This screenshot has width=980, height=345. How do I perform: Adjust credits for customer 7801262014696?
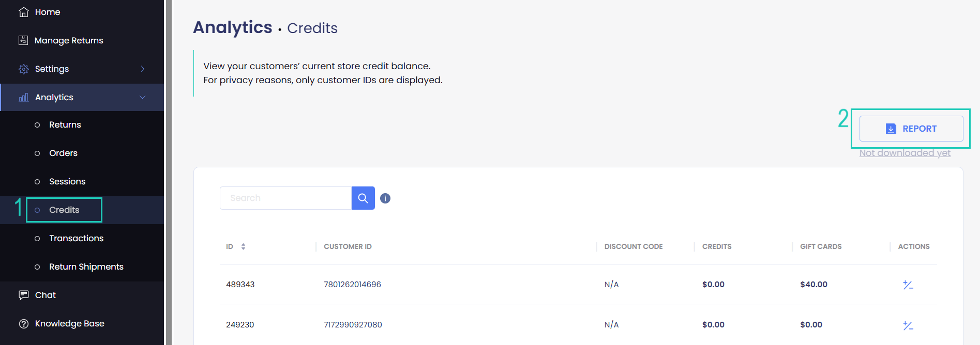click(x=908, y=285)
